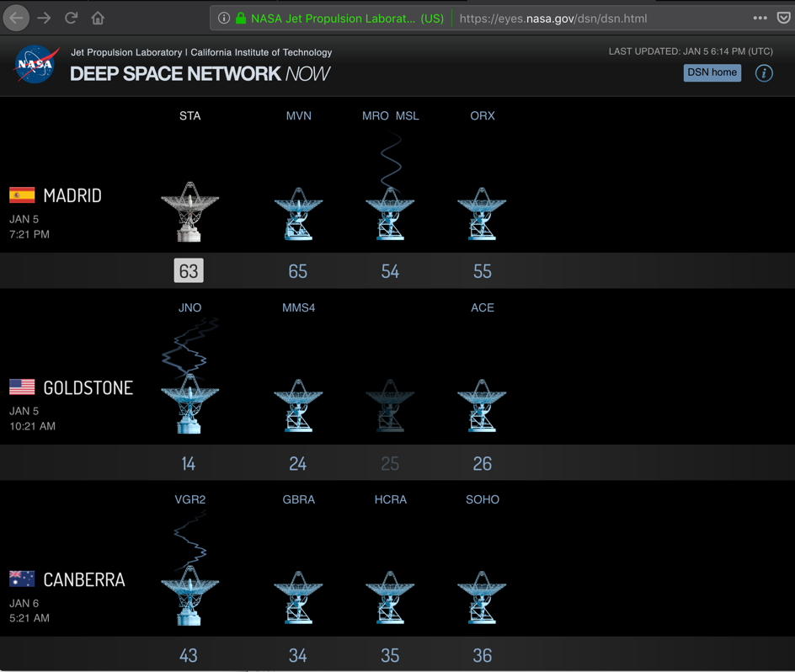Click the US flag beside Goldstone

[x=22, y=387]
